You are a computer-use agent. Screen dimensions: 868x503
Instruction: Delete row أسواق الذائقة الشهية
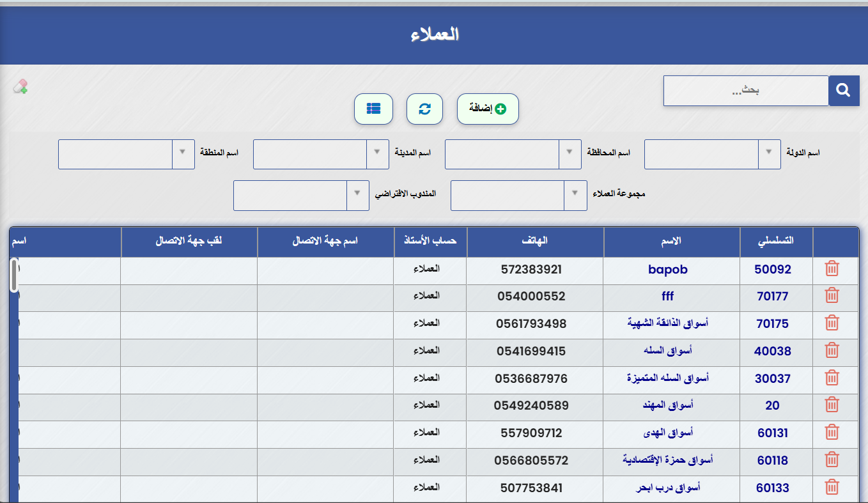coord(832,323)
